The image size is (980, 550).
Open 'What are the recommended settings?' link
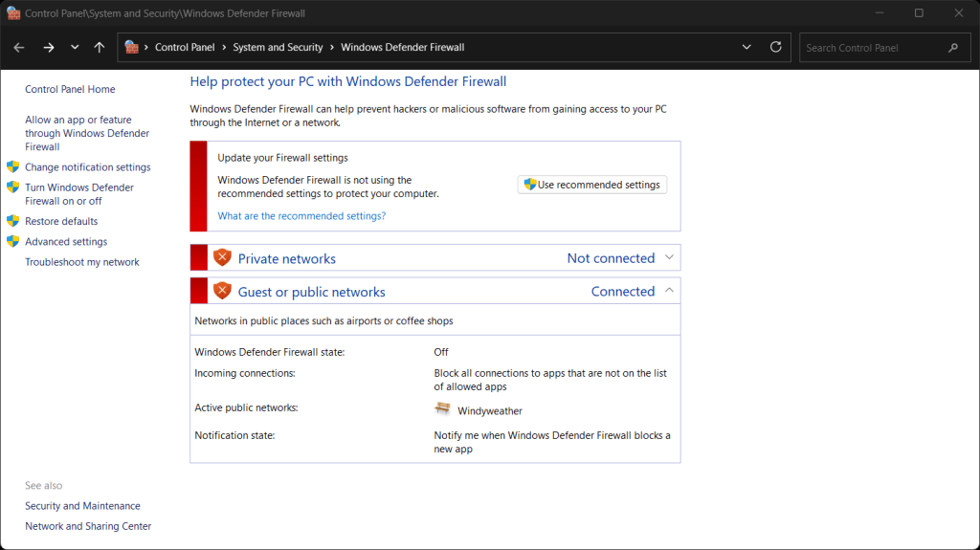click(x=301, y=216)
